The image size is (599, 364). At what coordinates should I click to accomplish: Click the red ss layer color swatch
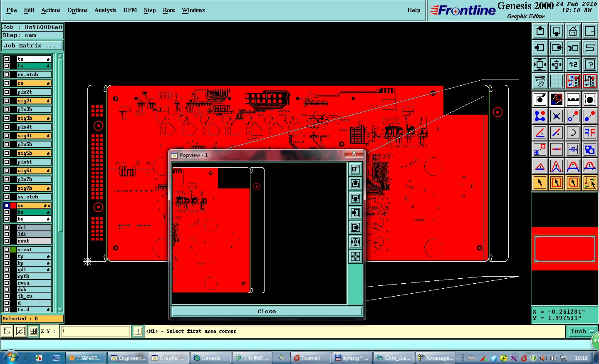pyautogui.click(x=13, y=206)
